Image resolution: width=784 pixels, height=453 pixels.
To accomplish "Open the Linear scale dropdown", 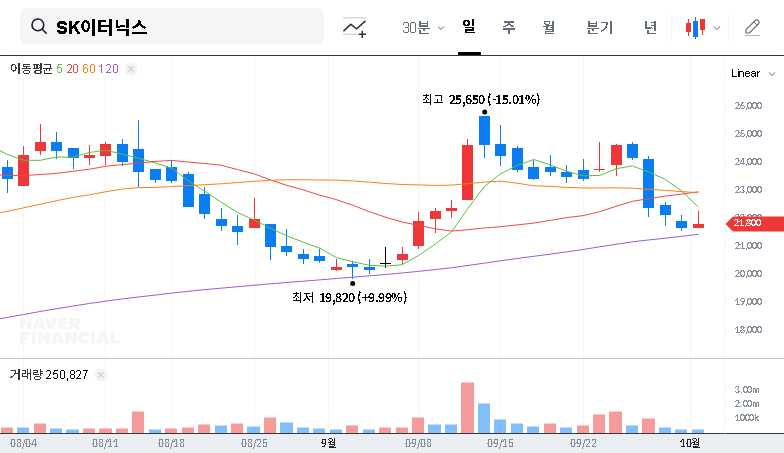I will click(x=752, y=73).
